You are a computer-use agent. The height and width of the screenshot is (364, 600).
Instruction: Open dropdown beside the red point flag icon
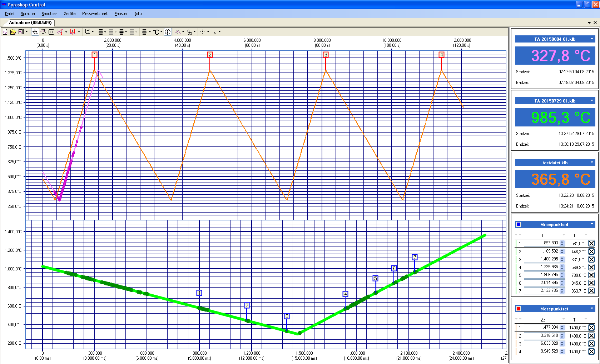pos(79,32)
